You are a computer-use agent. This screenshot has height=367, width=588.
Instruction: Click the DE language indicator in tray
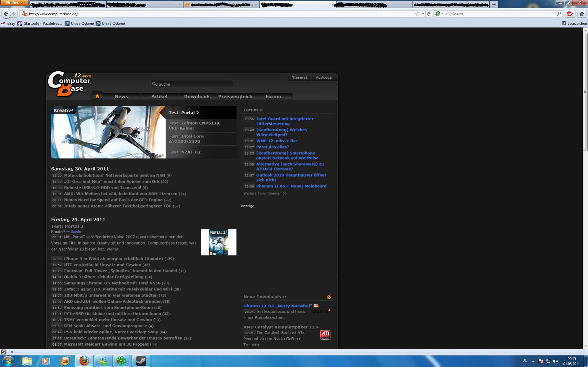click(525, 360)
